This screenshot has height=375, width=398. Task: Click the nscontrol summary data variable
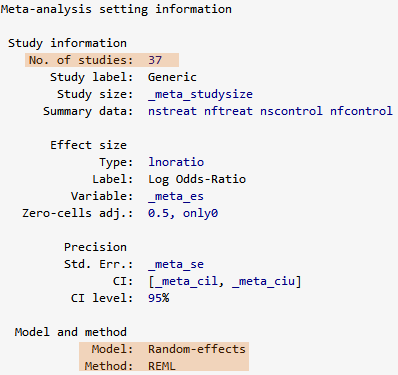coord(291,111)
